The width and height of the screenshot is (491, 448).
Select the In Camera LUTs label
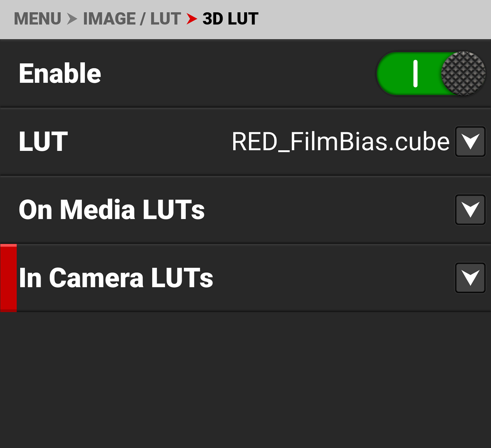116,278
